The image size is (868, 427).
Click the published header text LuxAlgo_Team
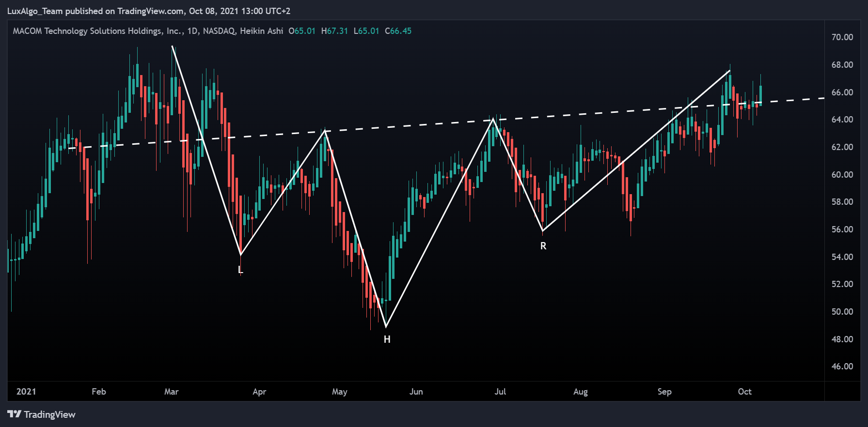34,11
